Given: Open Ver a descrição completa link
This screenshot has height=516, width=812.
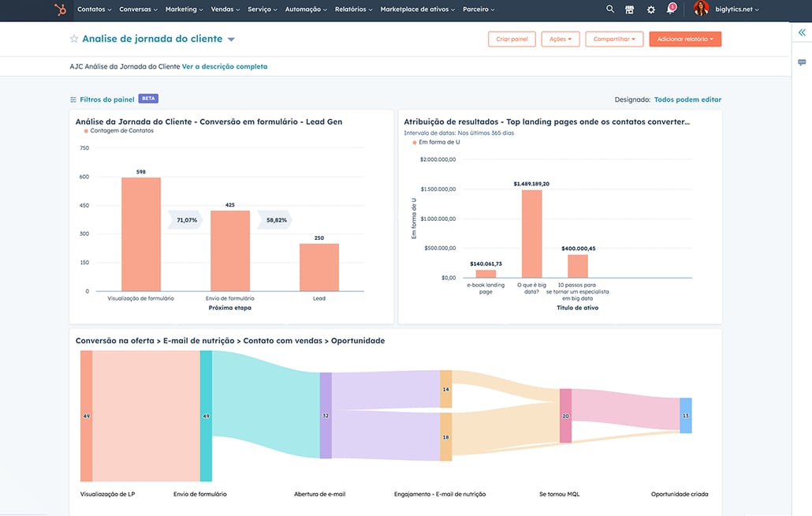Looking at the screenshot, I should coord(224,65).
